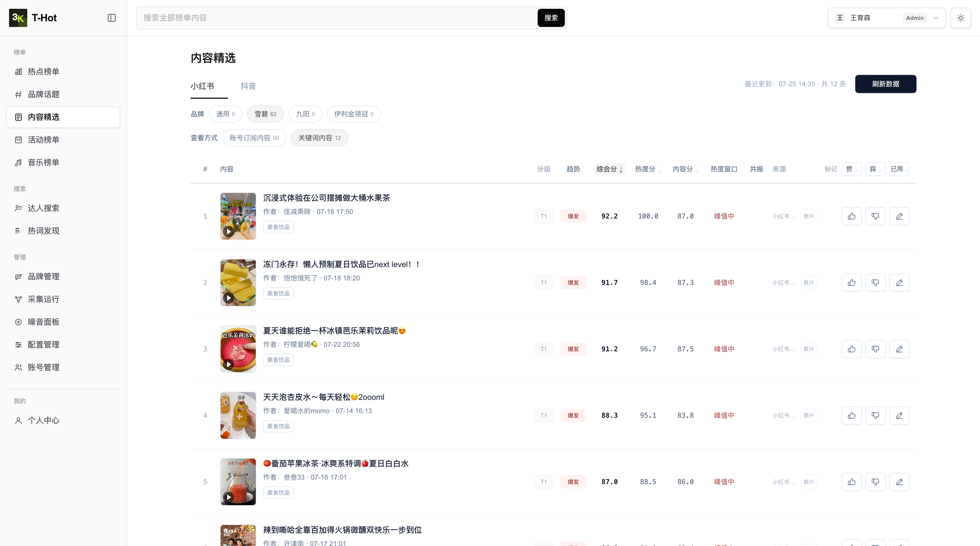Play the 冻门永存 video via play icon
Viewport: 980px width, 546px height.
[228, 298]
